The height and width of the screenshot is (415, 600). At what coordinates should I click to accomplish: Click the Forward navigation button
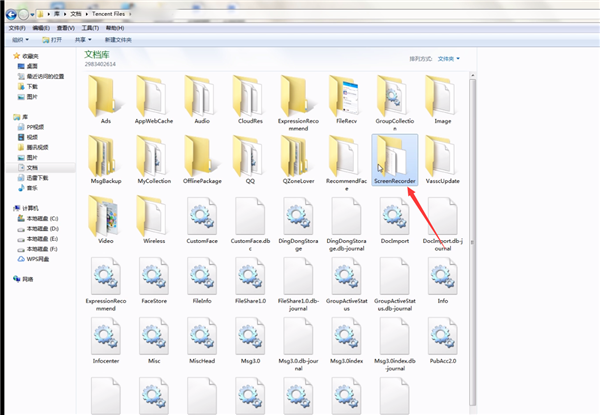point(24,15)
